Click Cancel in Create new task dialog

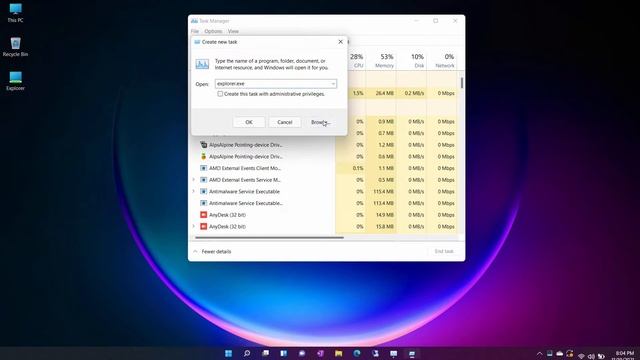(x=284, y=122)
